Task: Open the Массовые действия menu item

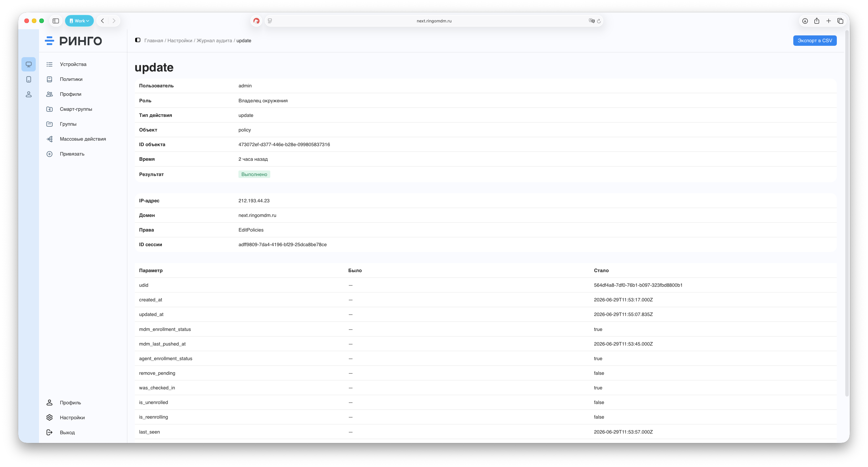Action: click(x=83, y=139)
